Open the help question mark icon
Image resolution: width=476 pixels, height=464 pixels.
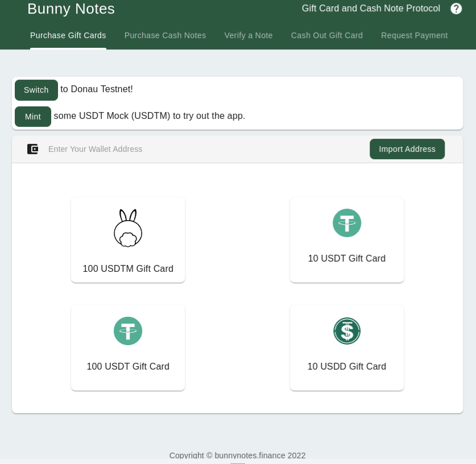(456, 9)
